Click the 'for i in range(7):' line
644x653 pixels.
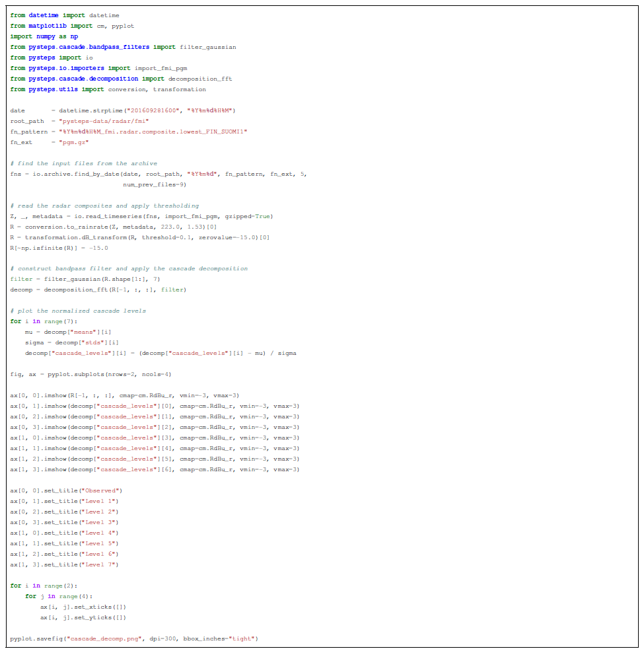click(x=44, y=321)
